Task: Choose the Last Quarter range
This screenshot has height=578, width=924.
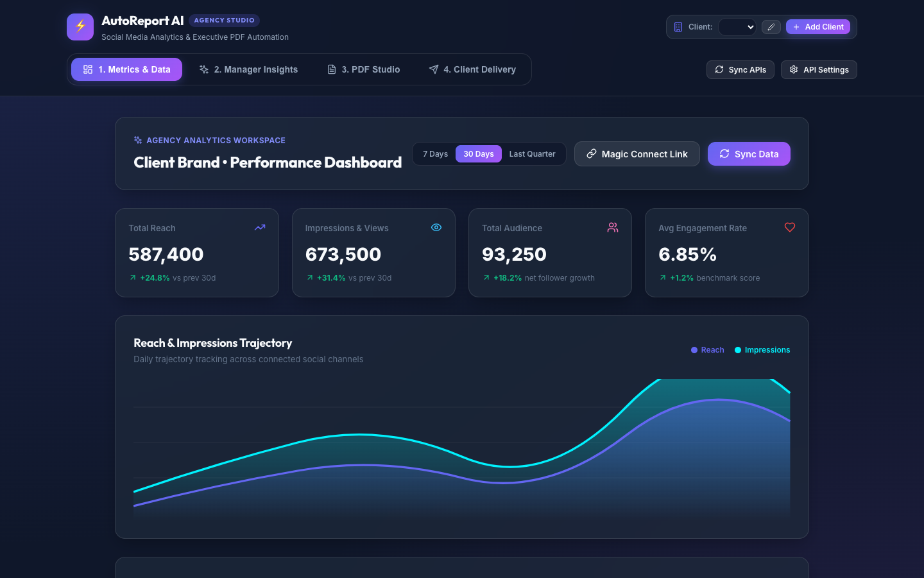Action: coord(533,154)
